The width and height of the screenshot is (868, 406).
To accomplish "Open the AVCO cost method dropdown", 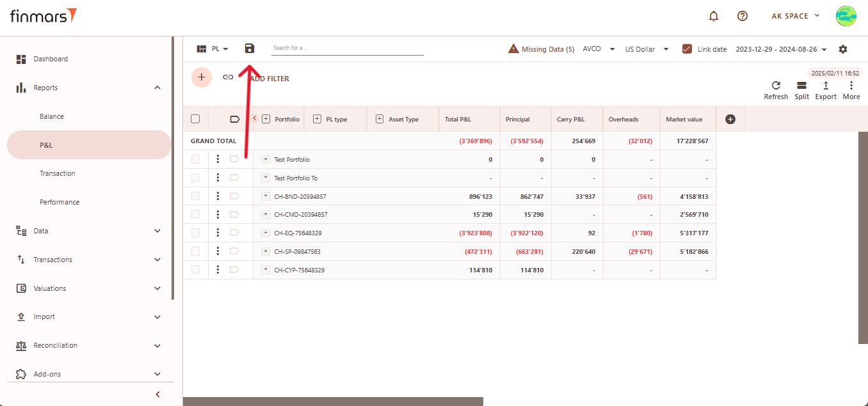I will 599,49.
